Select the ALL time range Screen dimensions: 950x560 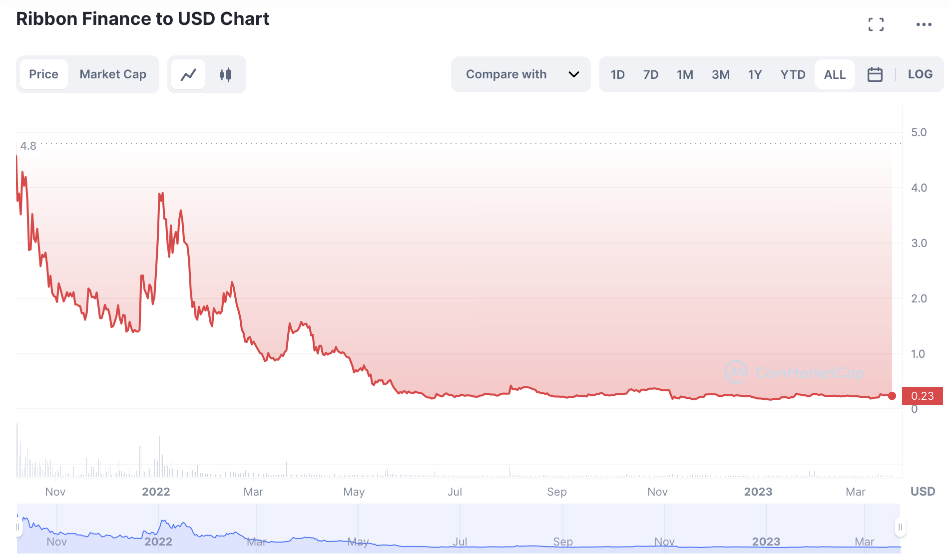click(x=835, y=75)
